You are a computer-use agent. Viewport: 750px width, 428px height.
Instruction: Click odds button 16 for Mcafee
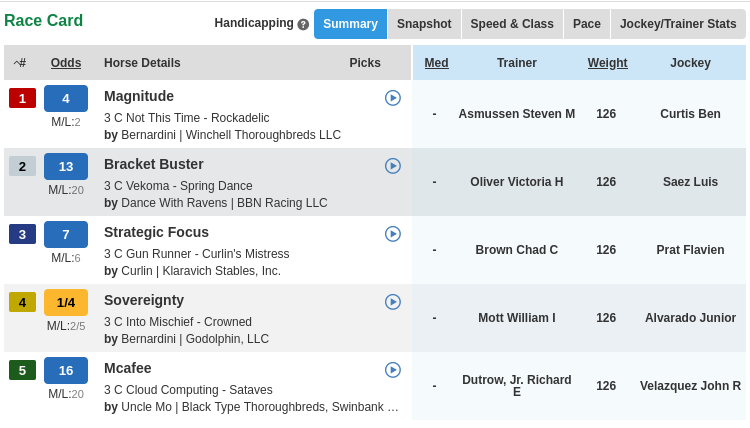point(66,370)
